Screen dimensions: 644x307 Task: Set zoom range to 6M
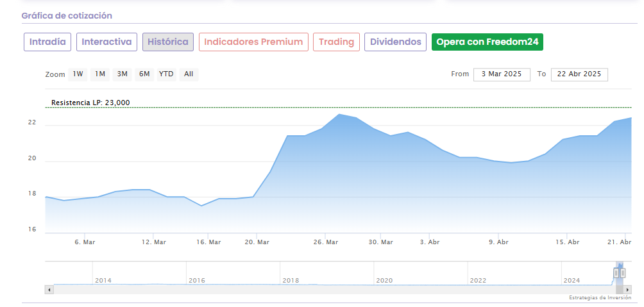tap(144, 74)
